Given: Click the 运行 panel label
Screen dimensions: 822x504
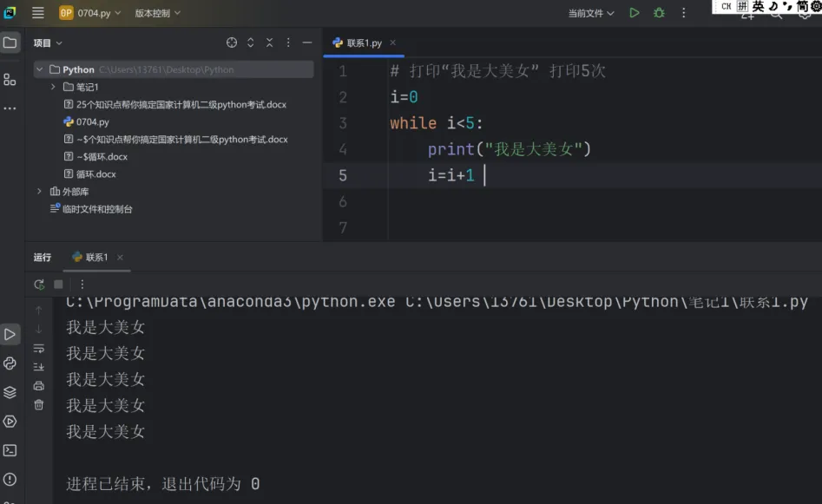Looking at the screenshot, I should coord(43,258).
